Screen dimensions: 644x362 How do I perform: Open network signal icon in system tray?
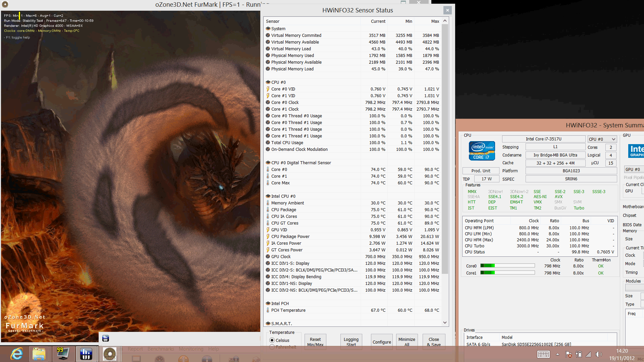coord(588,354)
